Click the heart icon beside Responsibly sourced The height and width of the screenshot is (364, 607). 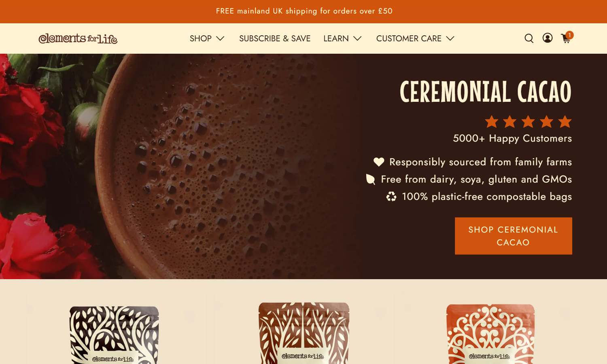[x=379, y=162]
